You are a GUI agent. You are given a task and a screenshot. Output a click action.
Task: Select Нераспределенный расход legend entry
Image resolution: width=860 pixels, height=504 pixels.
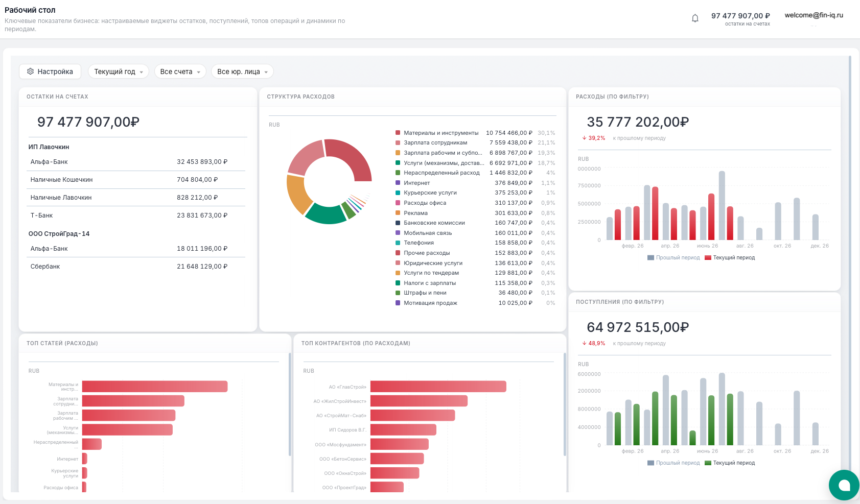(475, 173)
